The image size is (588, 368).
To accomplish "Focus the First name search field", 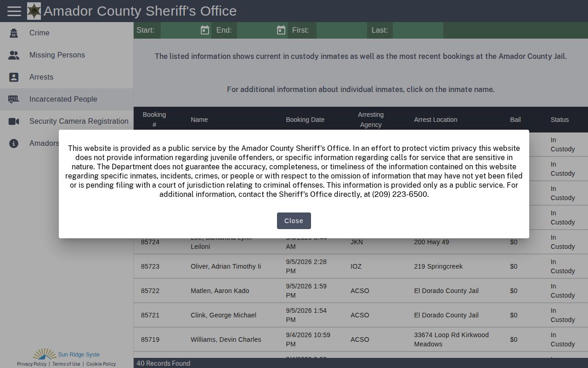I will click(341, 30).
